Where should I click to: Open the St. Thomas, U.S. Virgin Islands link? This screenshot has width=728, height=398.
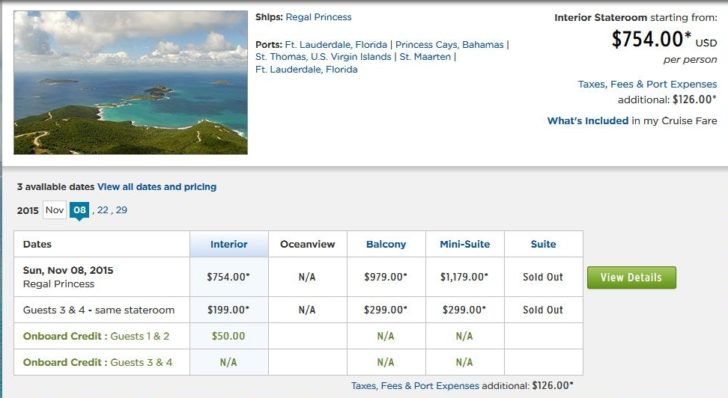pos(323,57)
